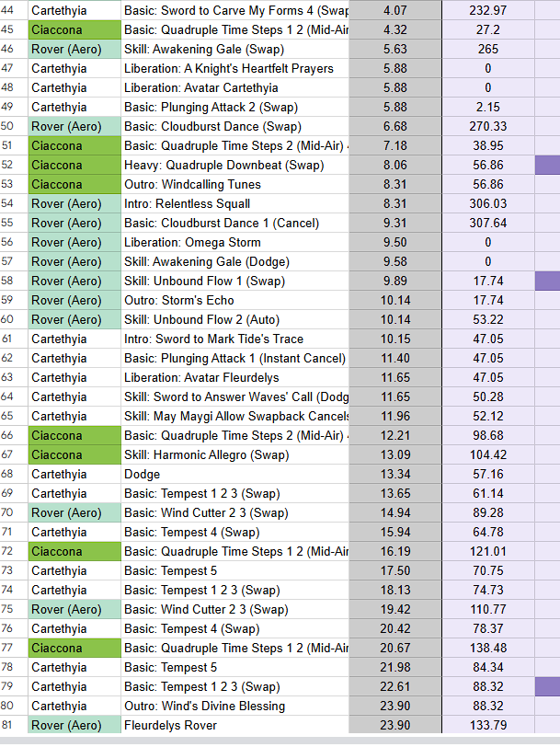Select the Rover (Aero) cell in row 81
Viewport: 560px width, 747px height.
click(74, 725)
